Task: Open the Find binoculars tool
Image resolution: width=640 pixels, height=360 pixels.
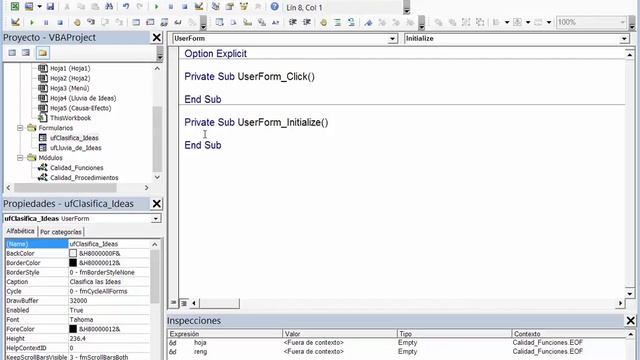Action: (109, 7)
